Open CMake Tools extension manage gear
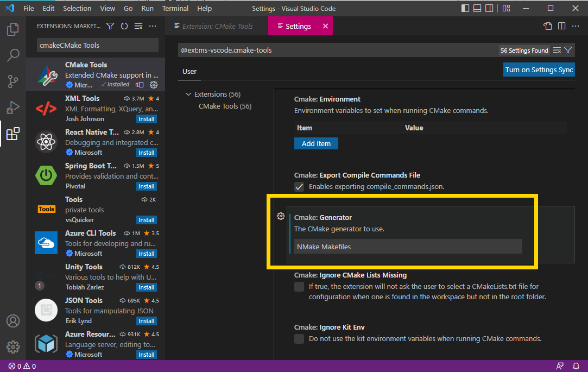The height and width of the screenshot is (372, 588). pos(154,85)
